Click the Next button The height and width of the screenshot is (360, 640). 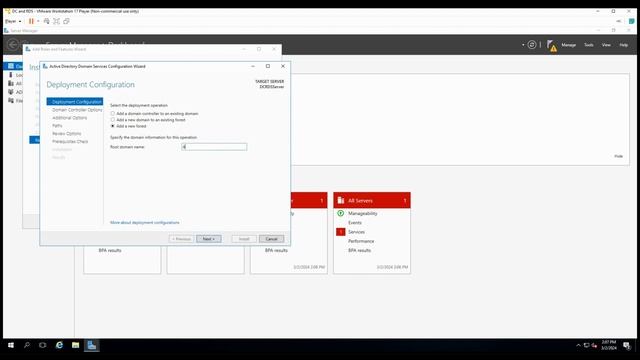(209, 239)
